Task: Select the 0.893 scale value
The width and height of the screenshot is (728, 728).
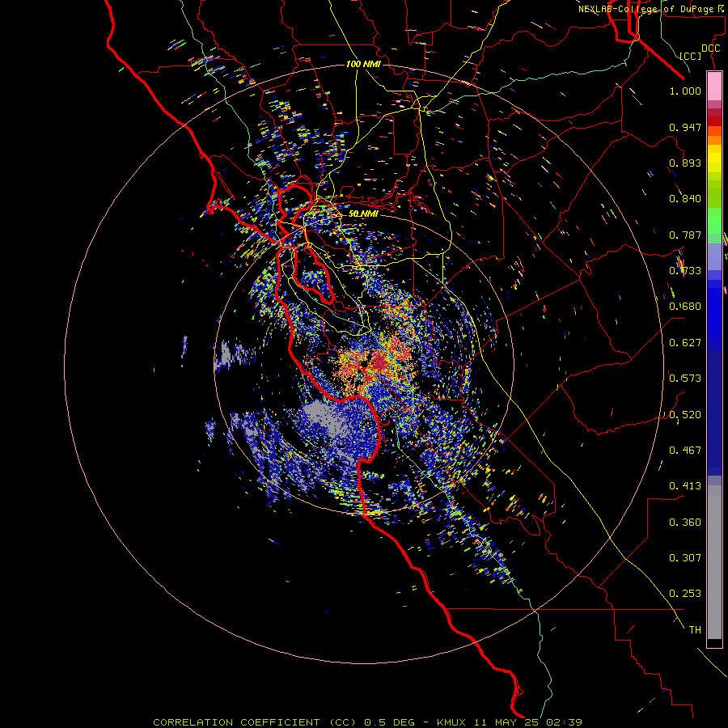Action: tap(685, 163)
